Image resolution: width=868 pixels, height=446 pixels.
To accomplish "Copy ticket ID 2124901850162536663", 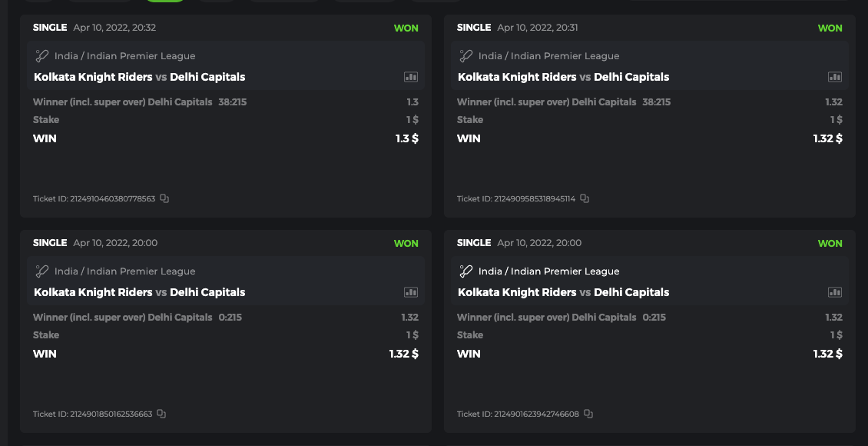I will click(161, 414).
